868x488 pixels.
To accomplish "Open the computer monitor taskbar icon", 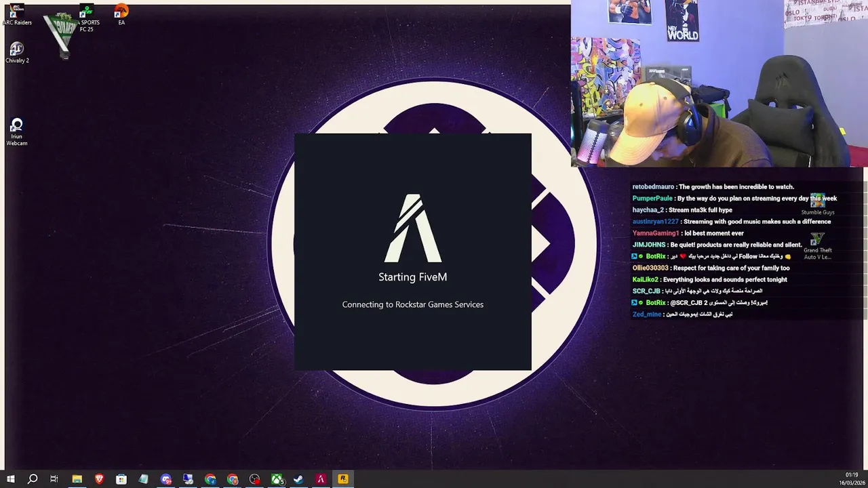I will (188, 479).
